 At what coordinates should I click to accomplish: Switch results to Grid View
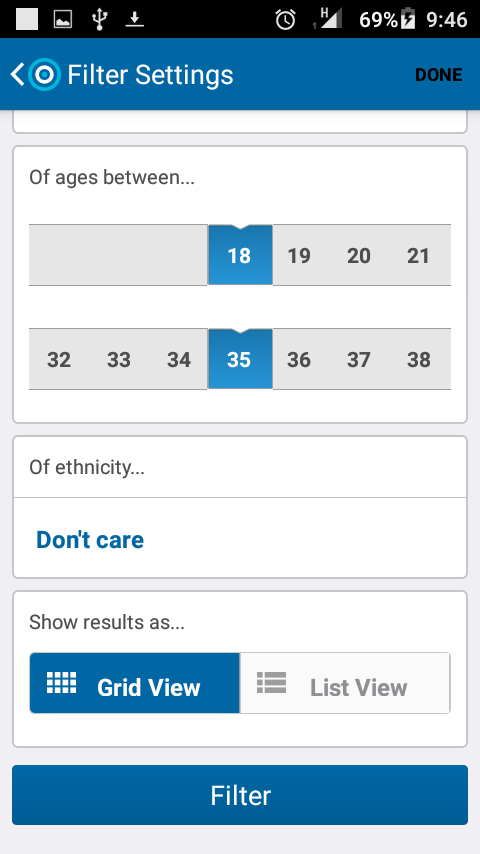(135, 683)
